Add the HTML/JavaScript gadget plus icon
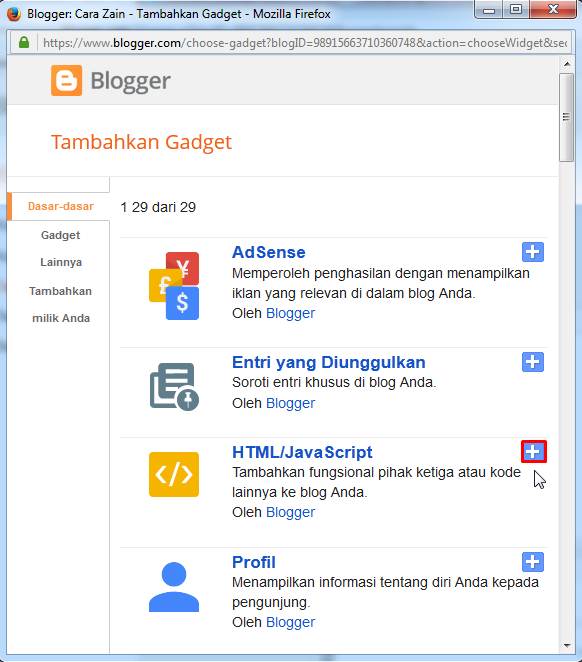The image size is (582, 662). (x=533, y=451)
